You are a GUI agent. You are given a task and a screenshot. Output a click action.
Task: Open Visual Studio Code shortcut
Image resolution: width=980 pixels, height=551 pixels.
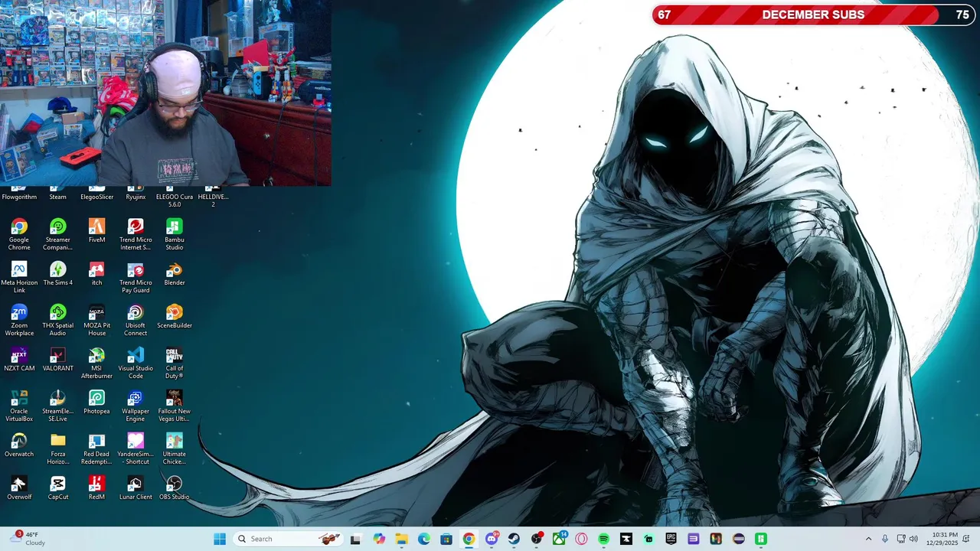[136, 363]
